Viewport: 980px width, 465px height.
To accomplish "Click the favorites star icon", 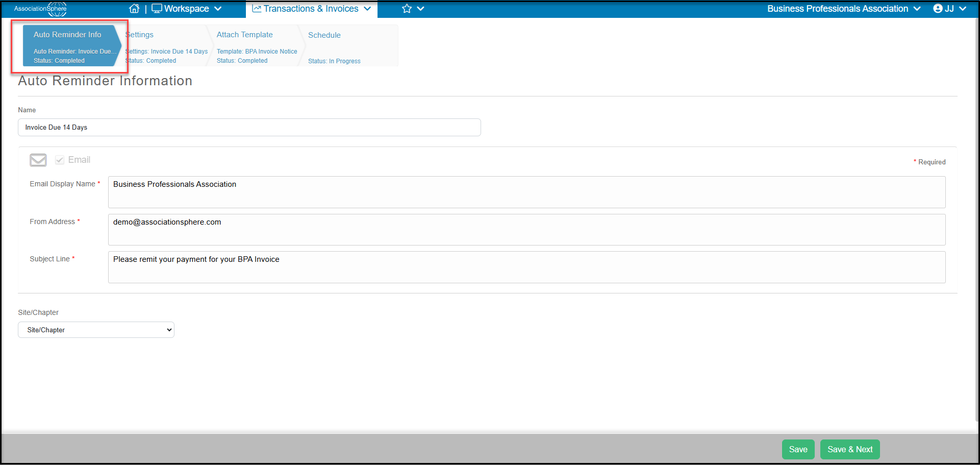I will pyautogui.click(x=407, y=9).
